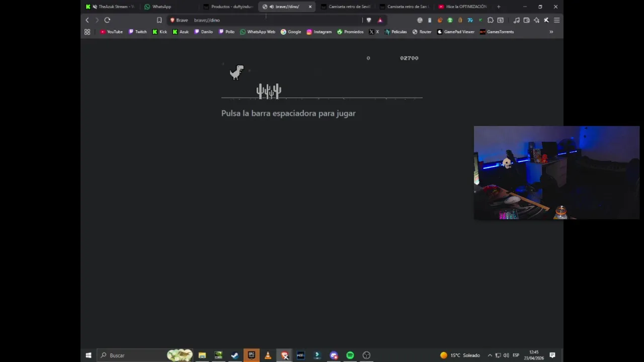The height and width of the screenshot is (362, 644).
Task: Open VLC media player from taskbar
Action: (268, 355)
